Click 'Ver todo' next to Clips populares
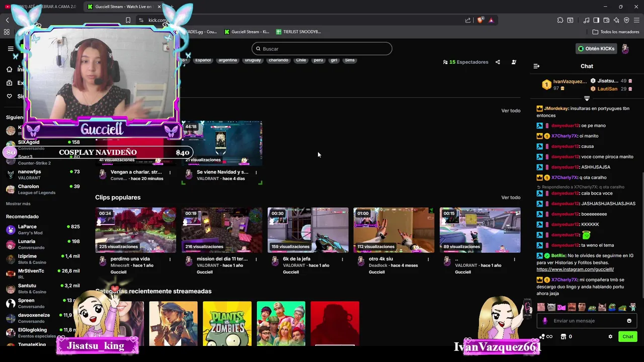 (x=511, y=198)
